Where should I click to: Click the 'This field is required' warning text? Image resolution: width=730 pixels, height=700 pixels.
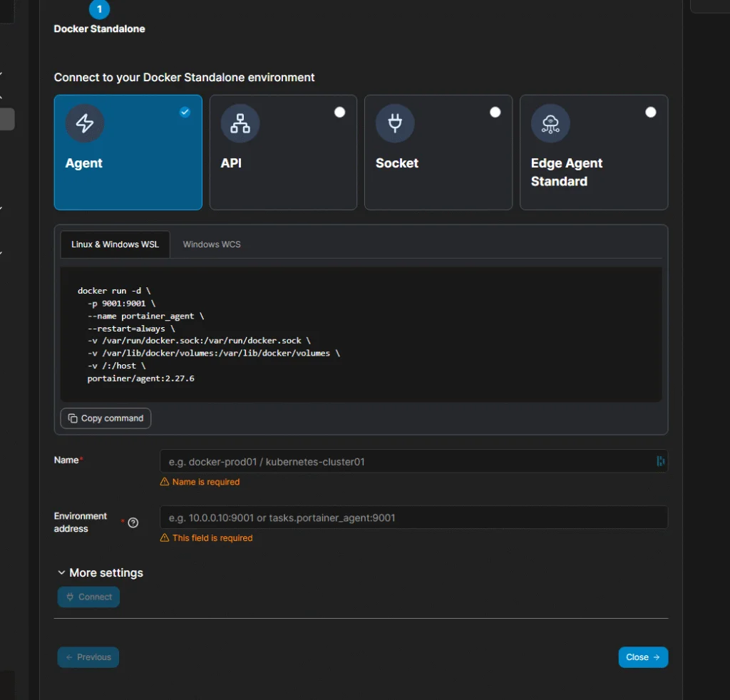pyautogui.click(x=212, y=538)
